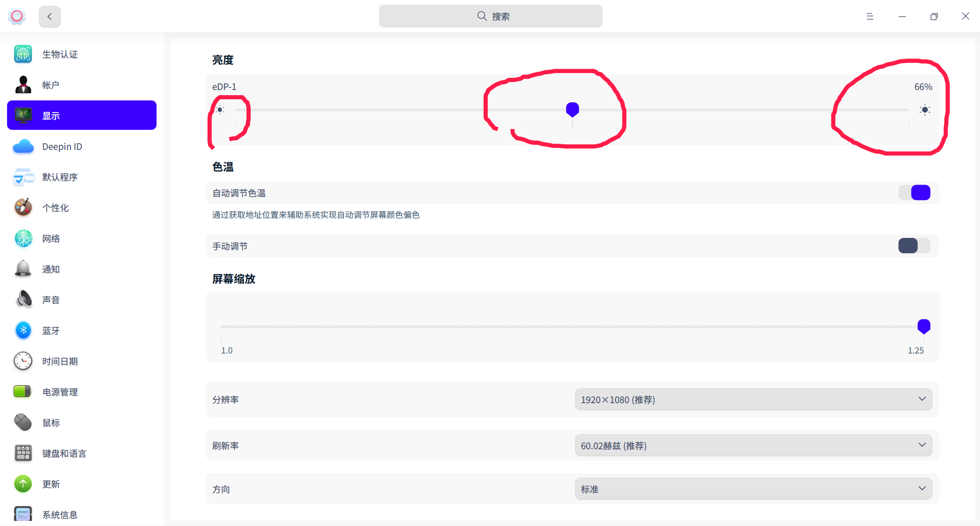
Task: Select 个性化 in the sidebar
Action: coord(55,208)
